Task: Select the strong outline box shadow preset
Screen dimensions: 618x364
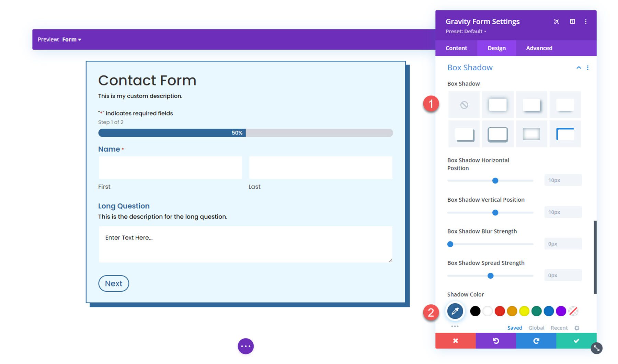Action: point(497,134)
